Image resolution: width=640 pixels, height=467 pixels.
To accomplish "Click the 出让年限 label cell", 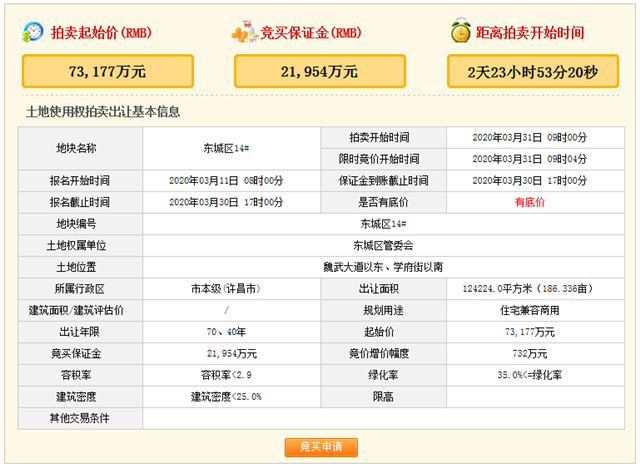I will pyautogui.click(x=80, y=332).
